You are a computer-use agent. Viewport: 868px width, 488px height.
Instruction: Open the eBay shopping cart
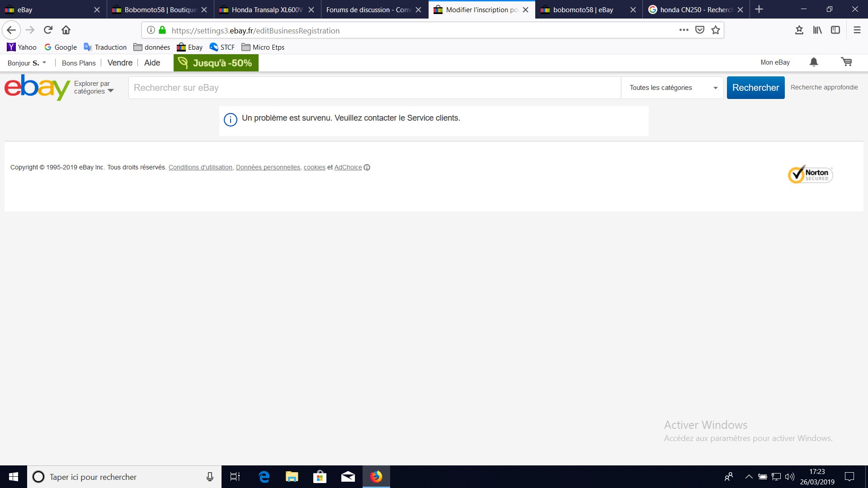[x=846, y=62]
